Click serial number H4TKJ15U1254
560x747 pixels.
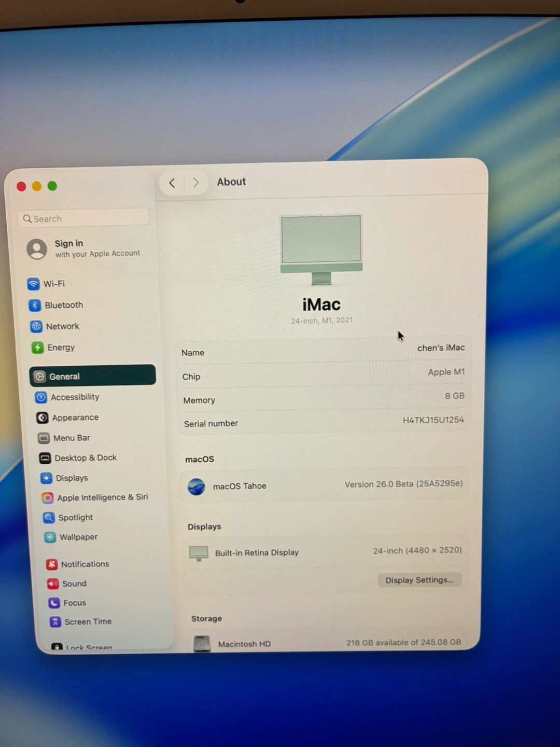(433, 420)
